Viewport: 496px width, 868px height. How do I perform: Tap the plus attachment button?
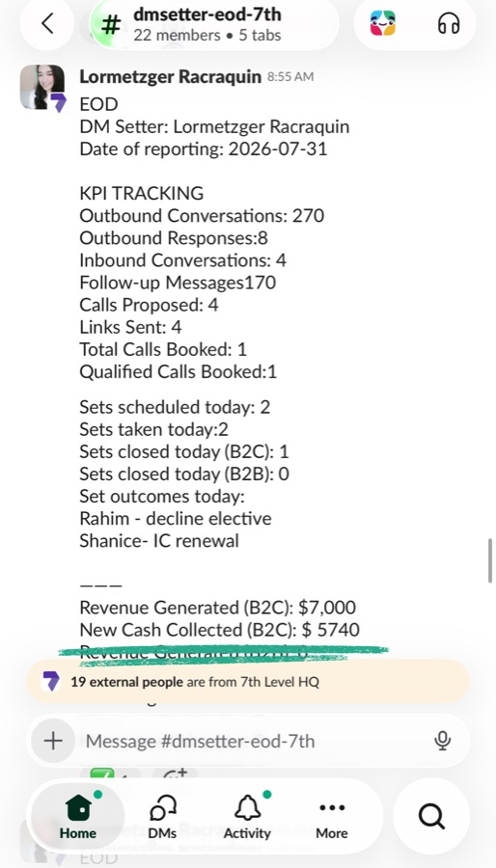[x=53, y=741]
